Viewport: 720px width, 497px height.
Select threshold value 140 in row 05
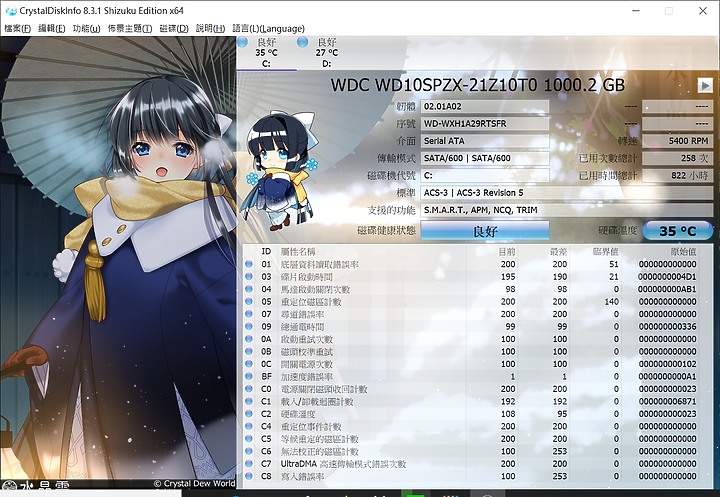coord(611,302)
